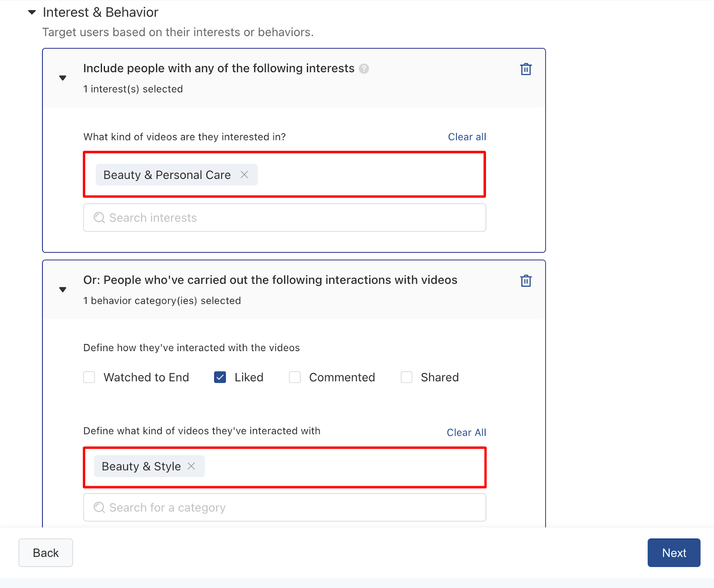Image resolution: width=714 pixels, height=588 pixels.
Task: Go to the Next step
Action: [x=674, y=553]
